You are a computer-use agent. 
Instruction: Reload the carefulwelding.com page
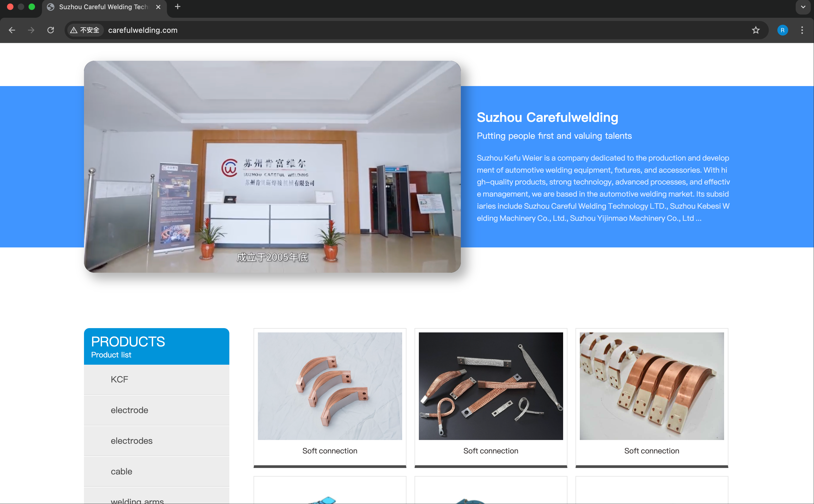[x=51, y=30]
